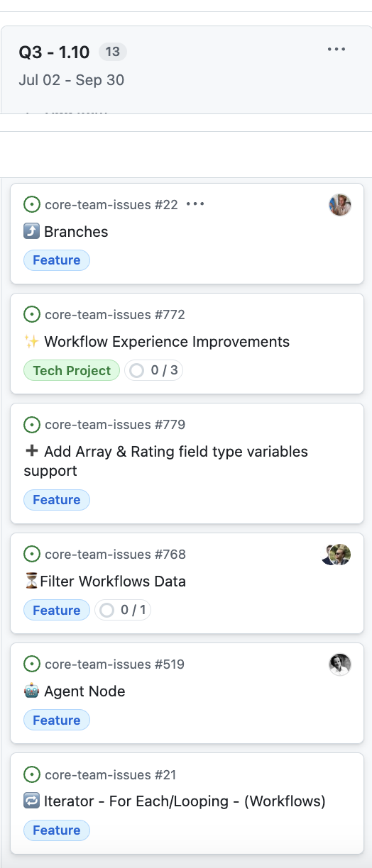Open the Workflow Experience Improvements issue
This screenshot has height=868, width=372.
click(167, 342)
